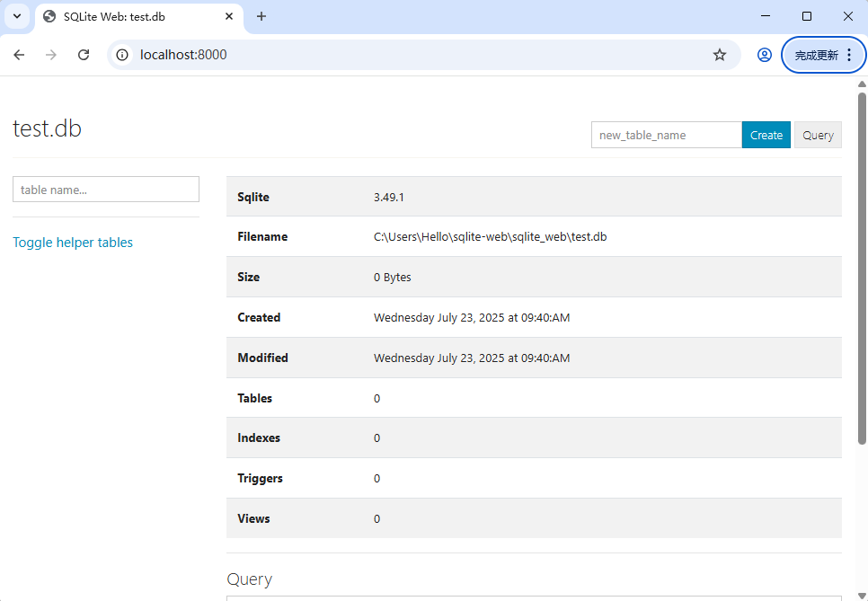Click the 完成更新 update button
The height and width of the screenshot is (601, 868).
816,55
